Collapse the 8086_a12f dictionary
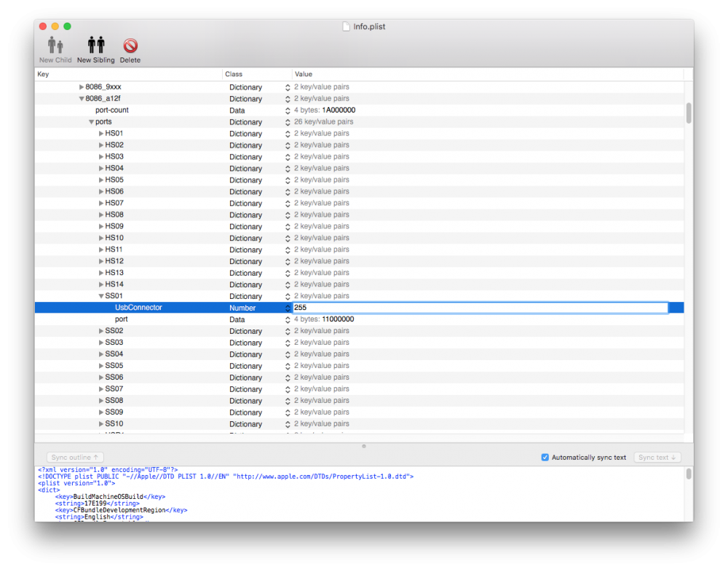728x571 pixels. point(82,98)
